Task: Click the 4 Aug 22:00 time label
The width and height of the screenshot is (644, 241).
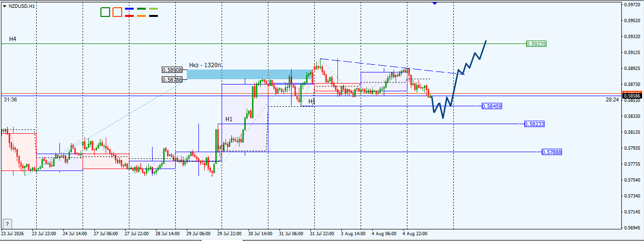Action: coord(415,233)
